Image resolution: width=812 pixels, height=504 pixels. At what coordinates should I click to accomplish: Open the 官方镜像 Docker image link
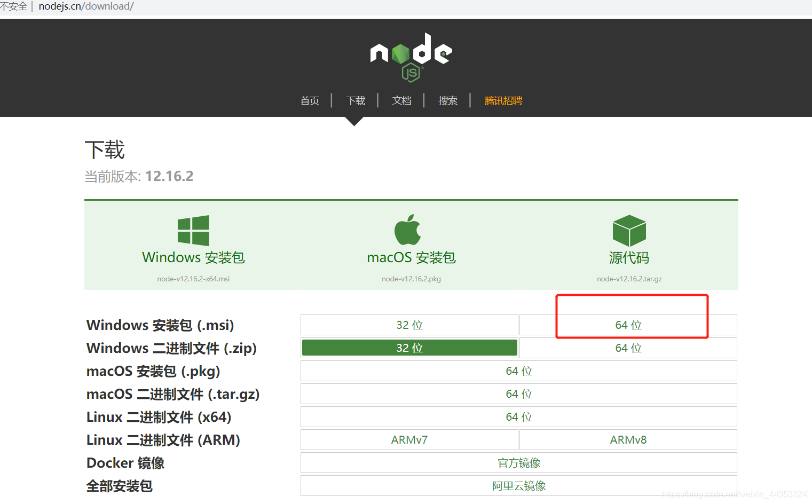pyautogui.click(x=519, y=463)
